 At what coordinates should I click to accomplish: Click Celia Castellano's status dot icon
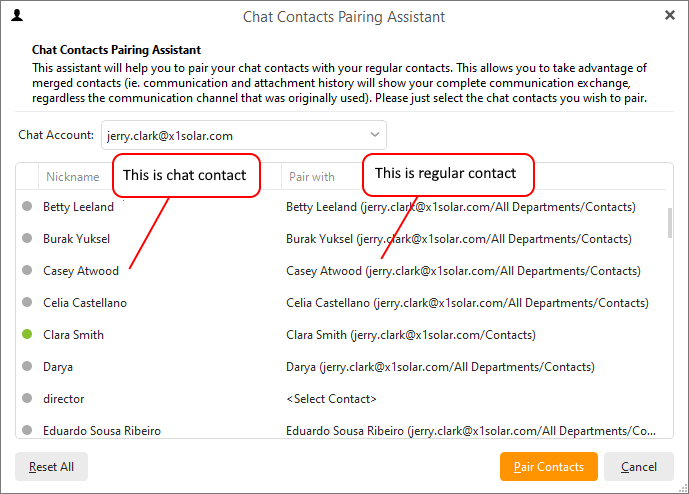[27, 302]
